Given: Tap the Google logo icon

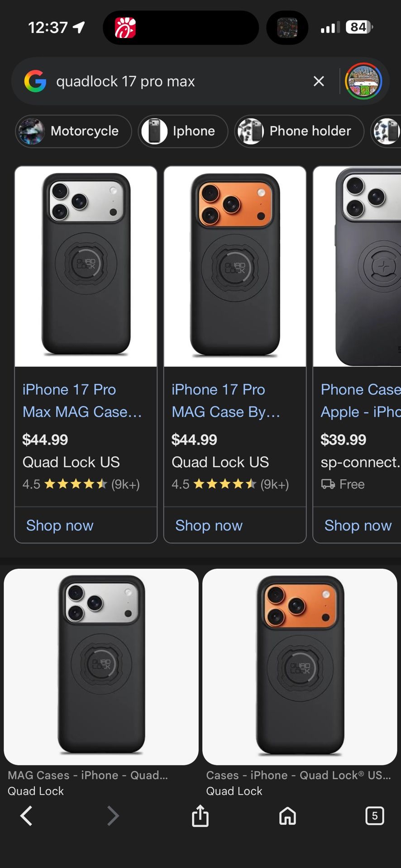Looking at the screenshot, I should pos(35,81).
